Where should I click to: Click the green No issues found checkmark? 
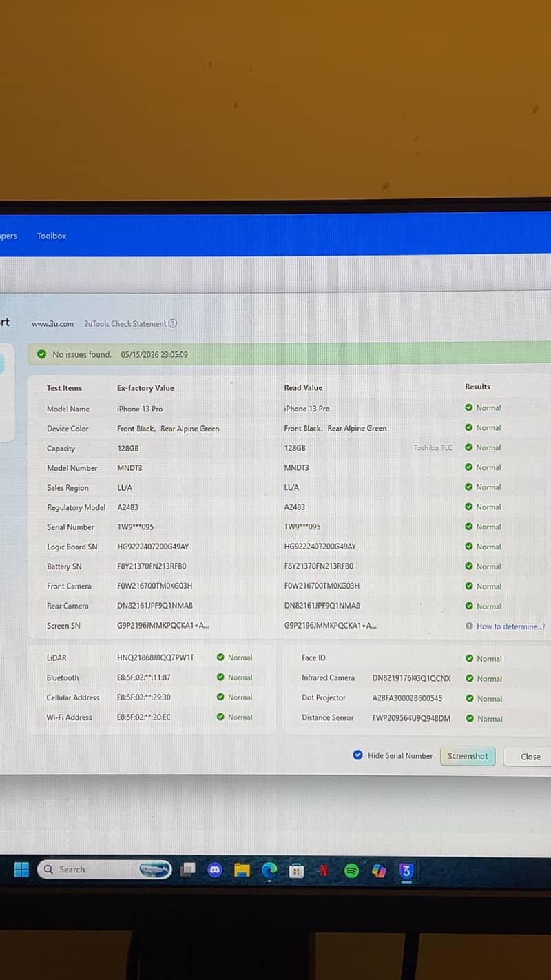coord(42,354)
